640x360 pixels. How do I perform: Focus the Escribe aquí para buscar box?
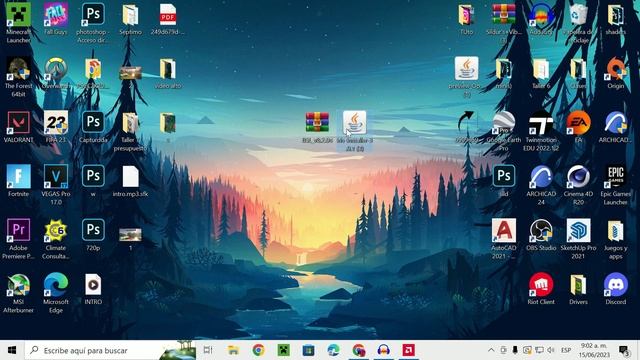pyautogui.click(x=110, y=350)
